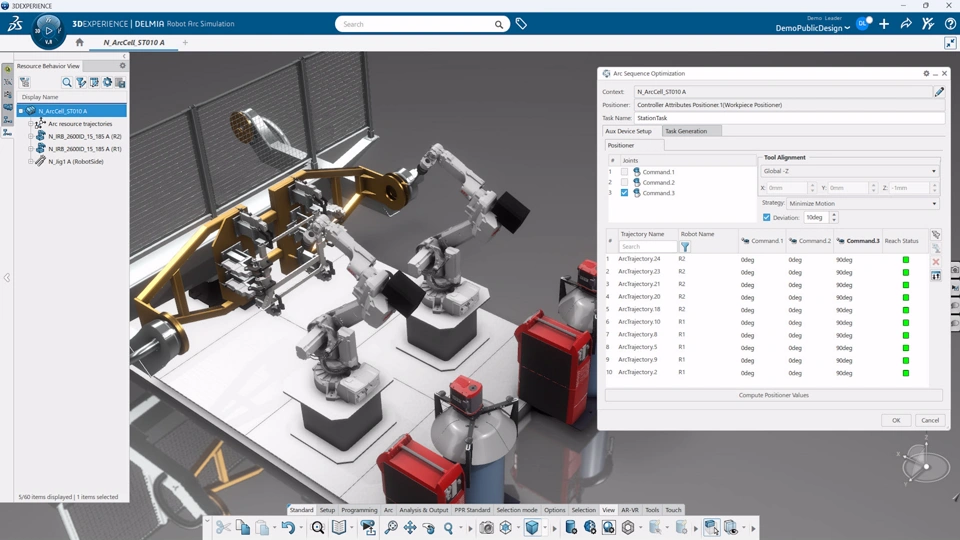Click the tag icon next to search
This screenshot has height=540, width=960.
point(521,24)
